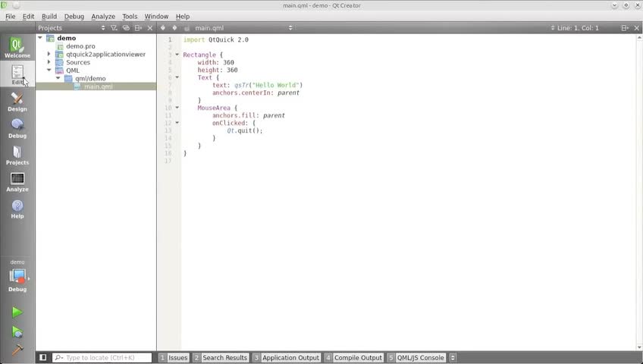Expand the Sources folder node
Viewport: 643px width, 364px height.
(x=49, y=62)
